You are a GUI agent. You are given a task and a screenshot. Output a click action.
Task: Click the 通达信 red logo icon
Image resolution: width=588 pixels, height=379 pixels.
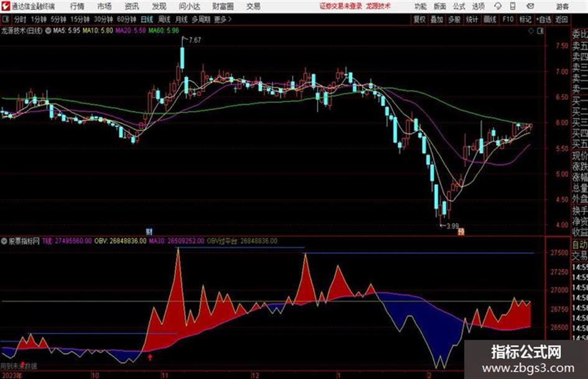click(6, 6)
